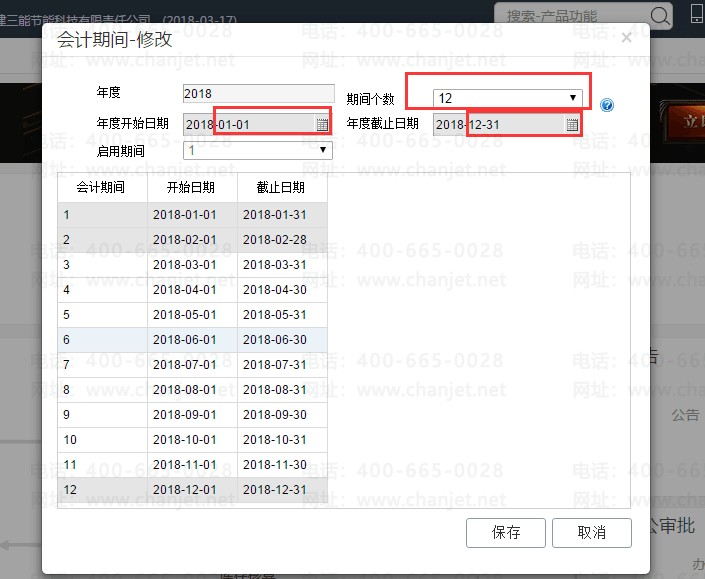Click the 公告 text in the background page
The width and height of the screenshot is (705, 579).
(686, 414)
